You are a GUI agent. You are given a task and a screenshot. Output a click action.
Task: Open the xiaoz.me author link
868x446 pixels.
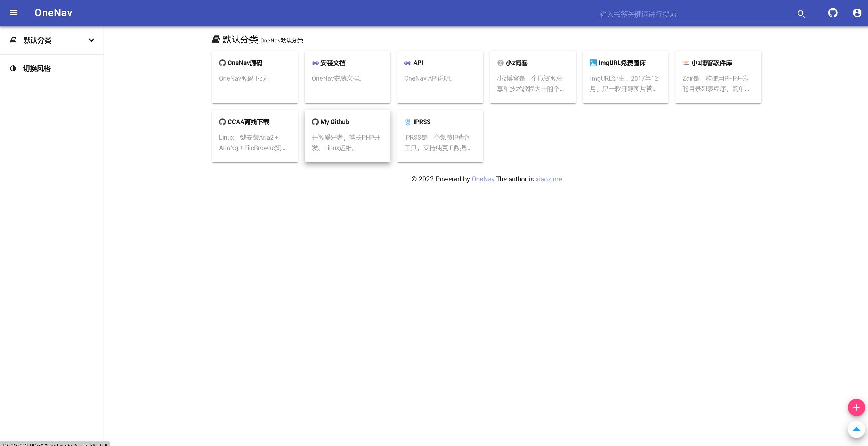click(549, 179)
